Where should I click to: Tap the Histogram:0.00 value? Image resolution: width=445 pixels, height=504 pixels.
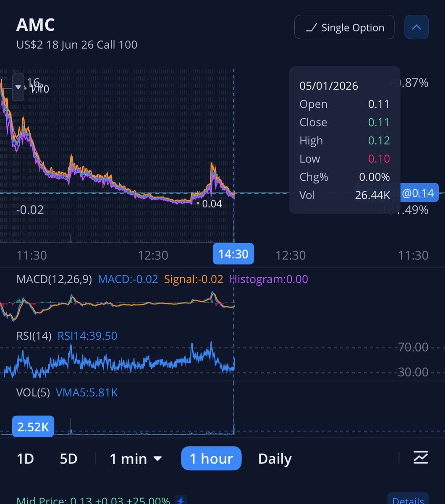pos(269,279)
